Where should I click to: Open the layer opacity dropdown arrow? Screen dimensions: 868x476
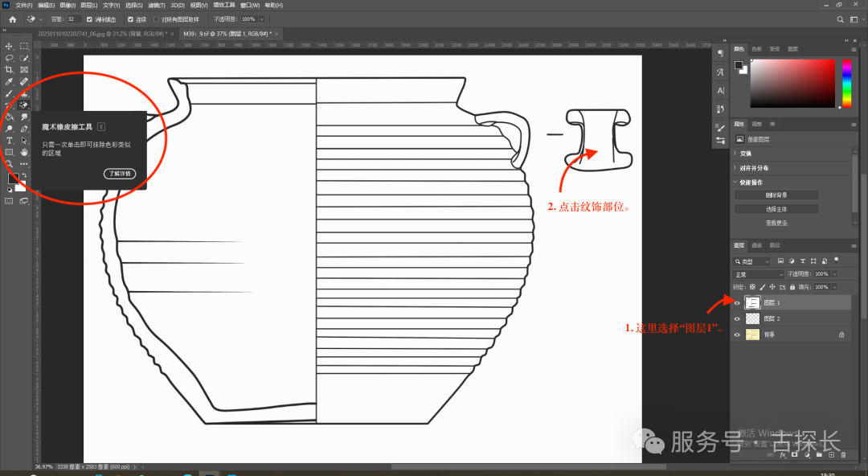coord(834,274)
